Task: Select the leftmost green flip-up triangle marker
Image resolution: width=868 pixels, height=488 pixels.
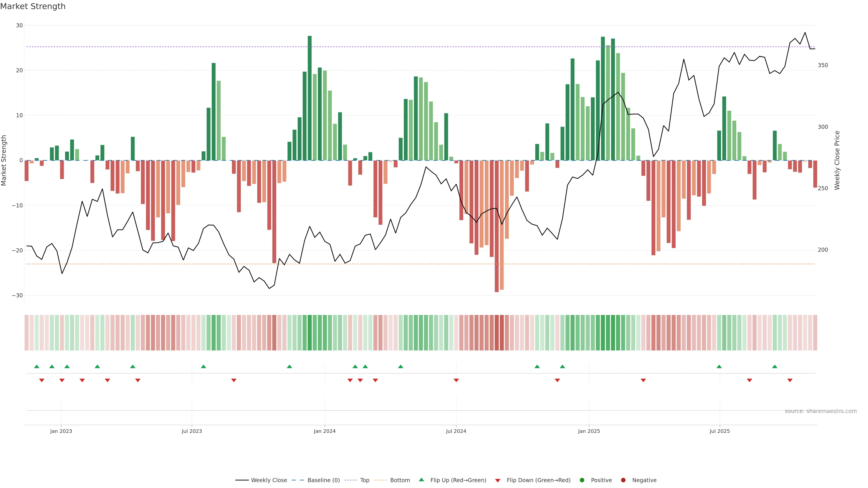Action: 37,366
